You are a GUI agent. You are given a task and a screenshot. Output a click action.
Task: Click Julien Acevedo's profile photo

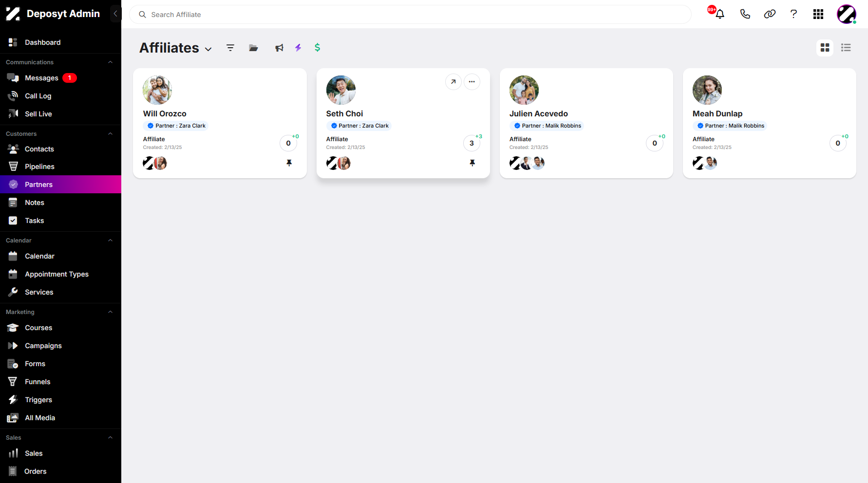(x=524, y=90)
